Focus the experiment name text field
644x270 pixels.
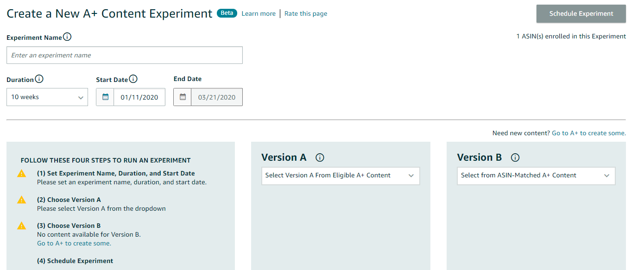coord(125,55)
